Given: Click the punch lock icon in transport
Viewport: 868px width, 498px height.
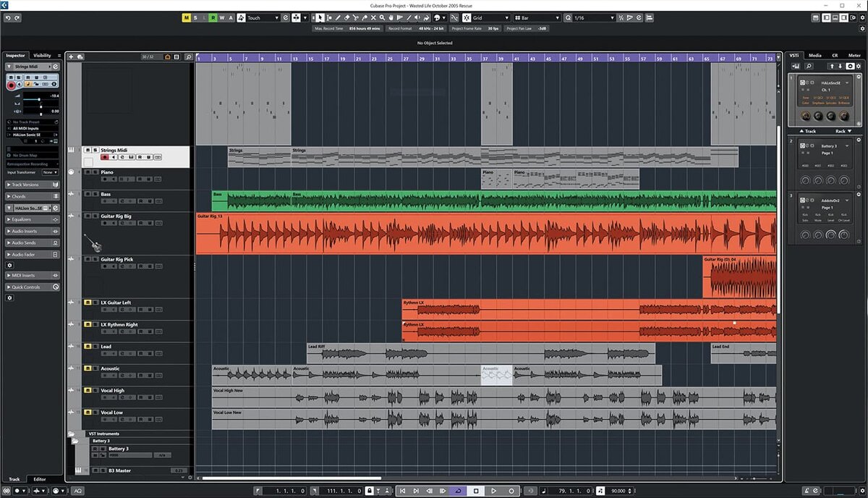Looking at the screenshot, I should tap(370, 491).
